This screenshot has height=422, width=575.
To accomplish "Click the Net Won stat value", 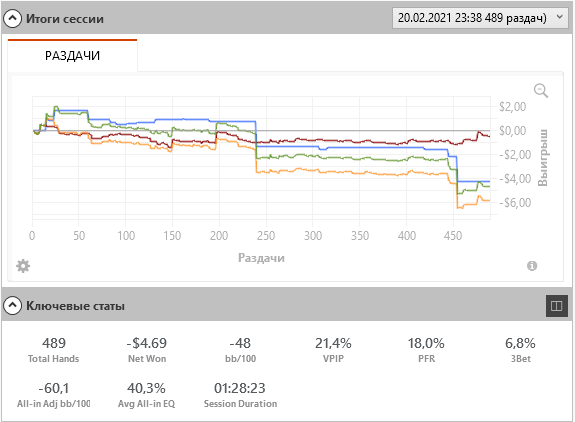I will (147, 343).
